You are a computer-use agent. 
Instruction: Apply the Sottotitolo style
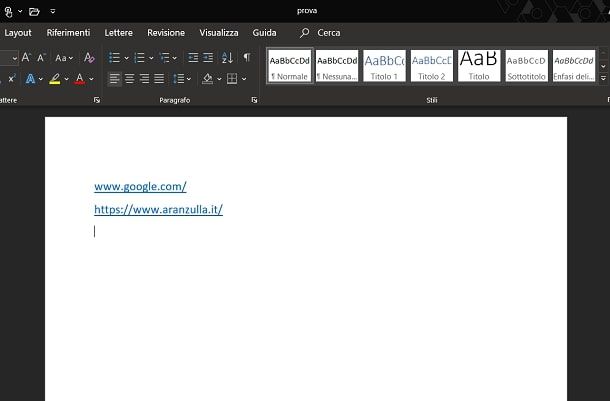(527, 66)
